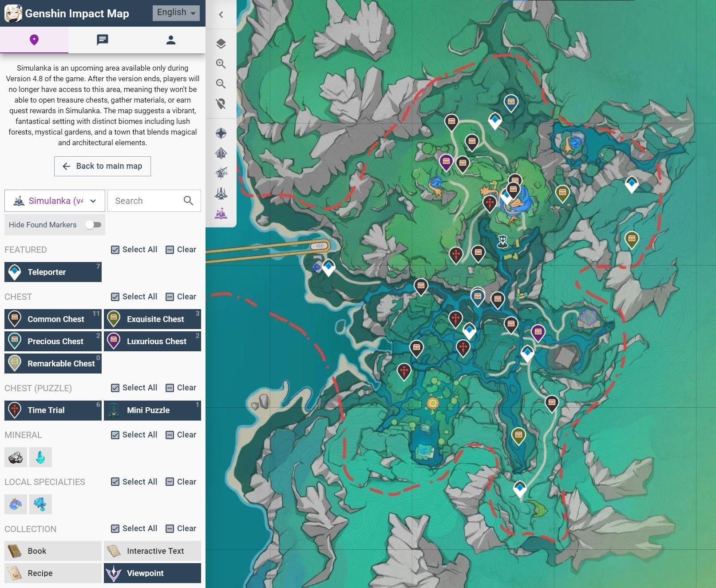The image size is (716, 588).
Task: Click the Back to main map button
Action: tap(103, 166)
